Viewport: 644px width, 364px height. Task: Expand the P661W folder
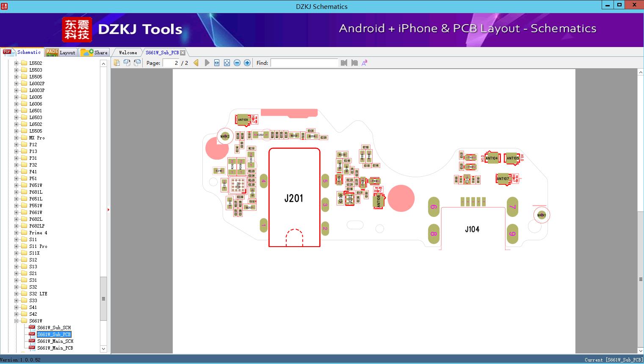[x=17, y=212]
